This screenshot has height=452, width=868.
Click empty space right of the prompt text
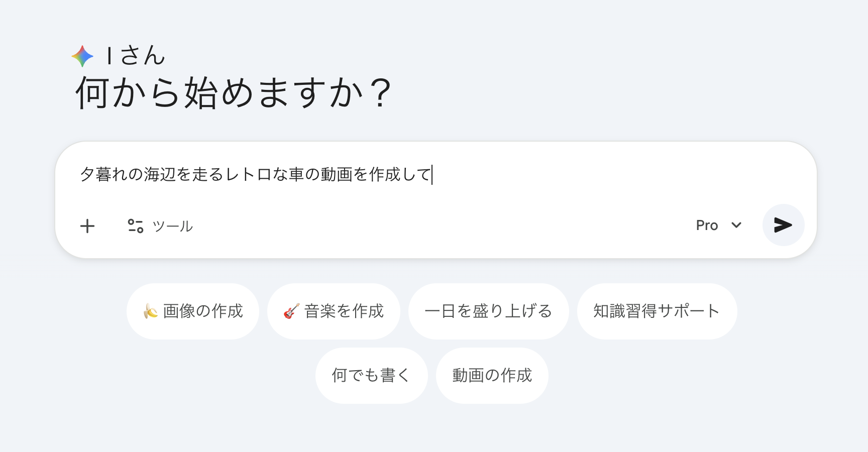pos(603,174)
